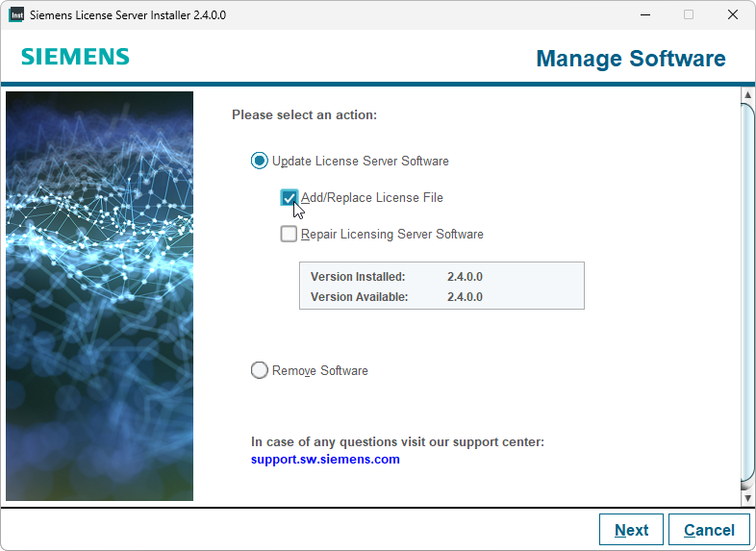
Task: Proceed with the Next button
Action: (x=631, y=530)
